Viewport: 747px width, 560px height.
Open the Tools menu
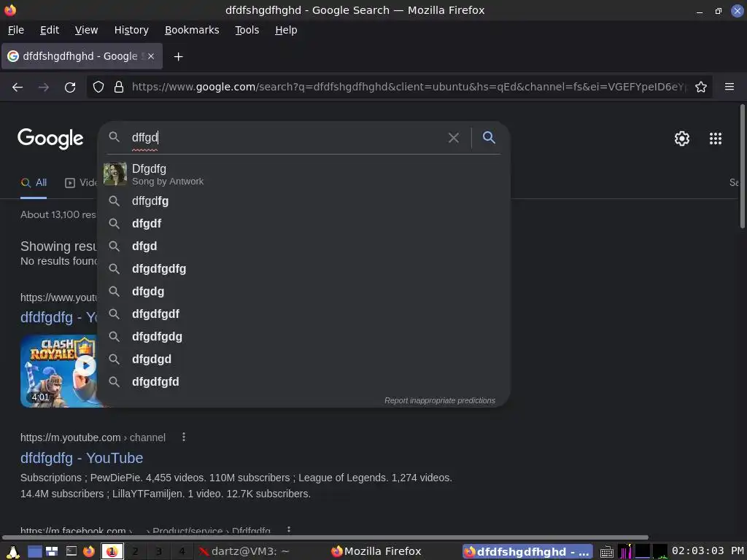(247, 30)
